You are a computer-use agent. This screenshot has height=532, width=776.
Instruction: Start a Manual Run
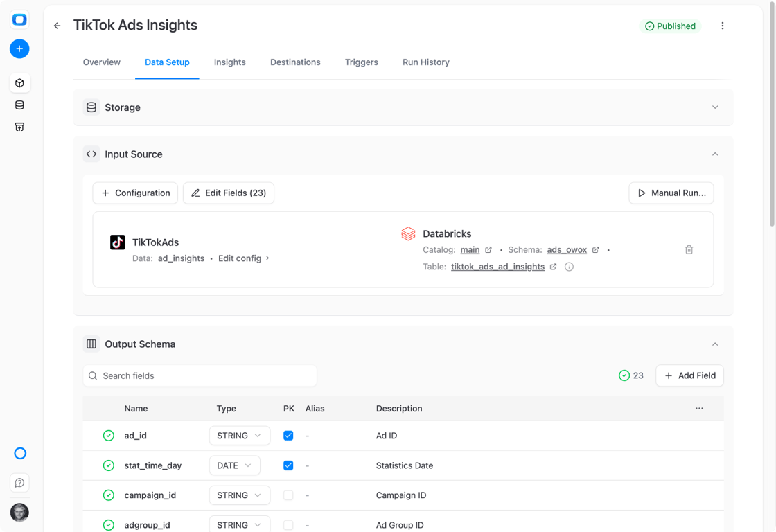(671, 193)
